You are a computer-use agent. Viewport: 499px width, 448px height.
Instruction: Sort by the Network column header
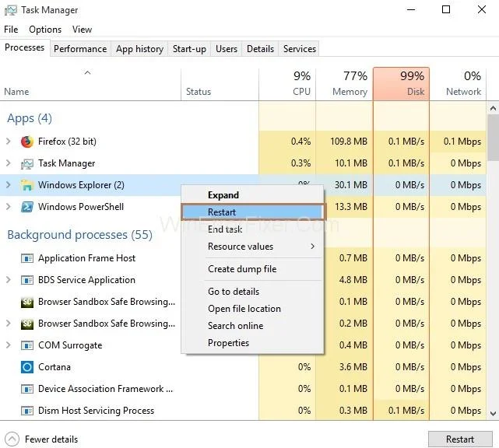pos(458,85)
